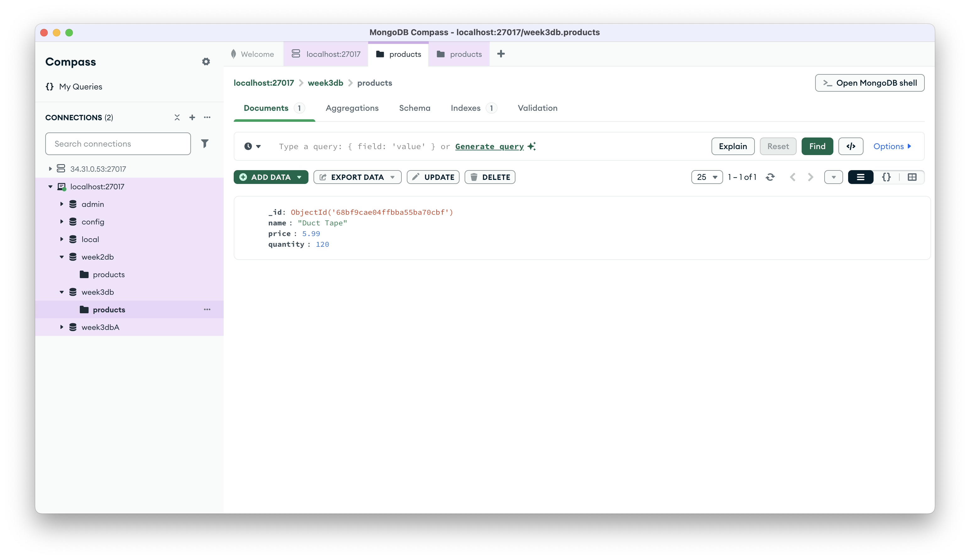Open the 25 per page dropdown
Screen dimensions: 970x560
click(706, 177)
